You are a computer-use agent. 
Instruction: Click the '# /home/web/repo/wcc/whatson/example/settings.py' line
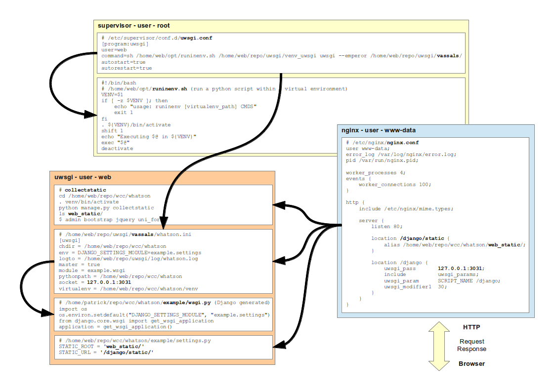(x=135, y=341)
